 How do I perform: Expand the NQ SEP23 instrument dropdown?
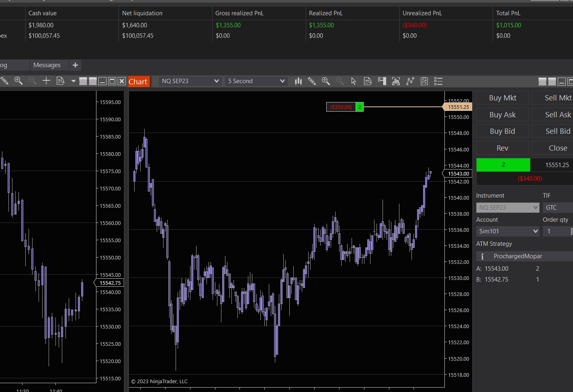tap(190, 81)
